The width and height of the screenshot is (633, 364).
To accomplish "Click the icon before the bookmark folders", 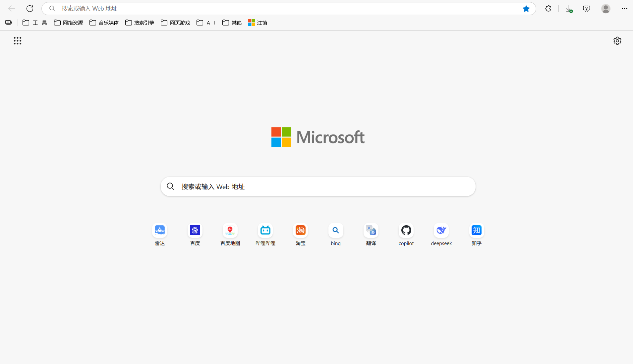I will pos(9,23).
